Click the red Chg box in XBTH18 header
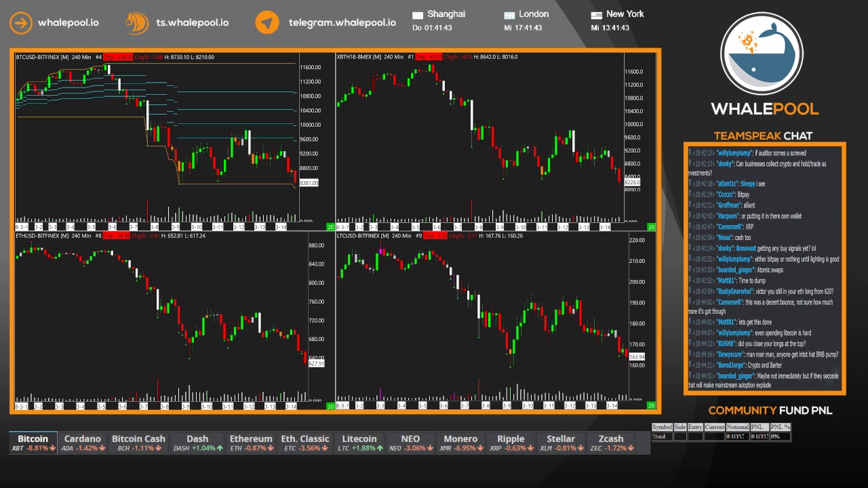Image resolution: width=868 pixels, height=488 pixels. tap(429, 57)
